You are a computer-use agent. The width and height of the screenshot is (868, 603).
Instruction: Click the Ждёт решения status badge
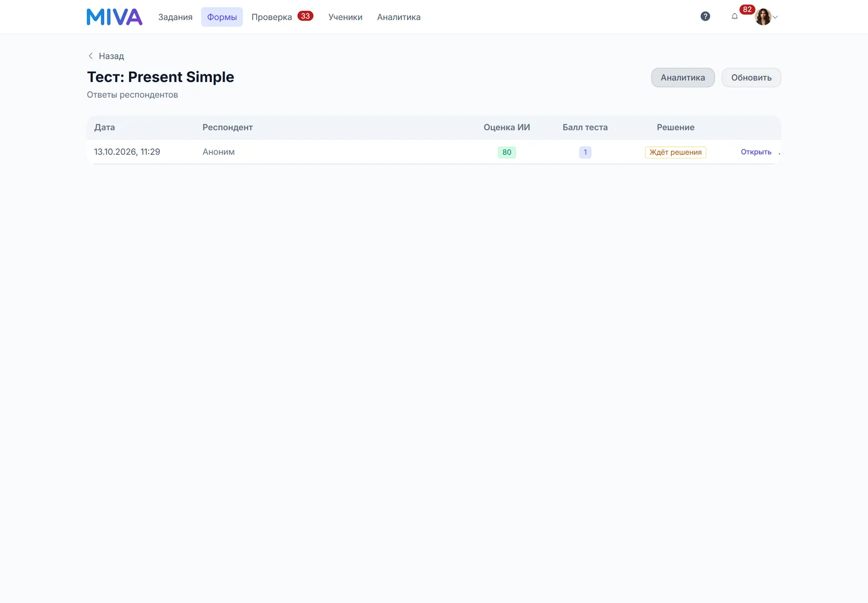click(x=675, y=152)
